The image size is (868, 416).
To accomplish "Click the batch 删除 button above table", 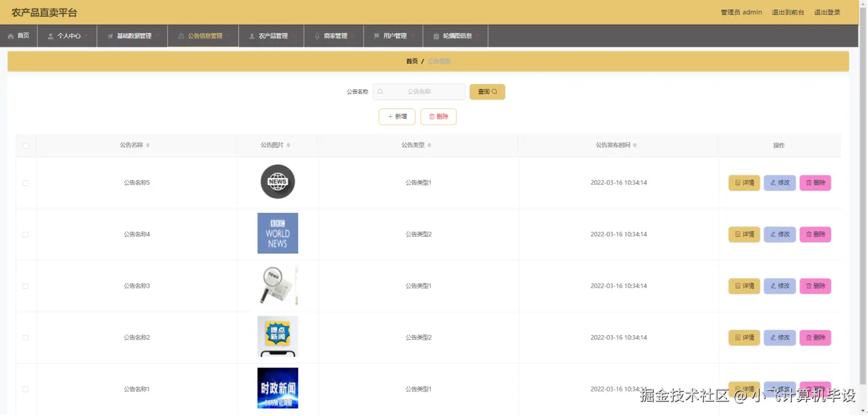I will coord(438,117).
